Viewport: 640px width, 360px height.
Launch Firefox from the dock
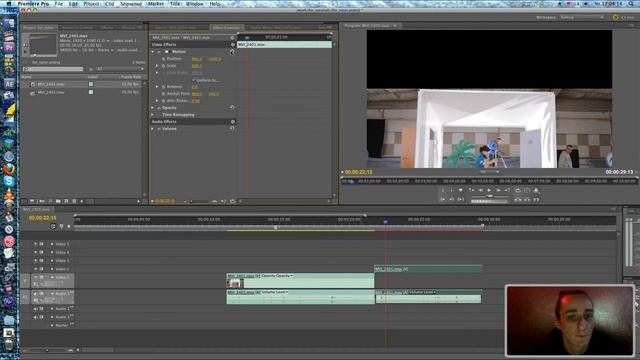(x=9, y=169)
